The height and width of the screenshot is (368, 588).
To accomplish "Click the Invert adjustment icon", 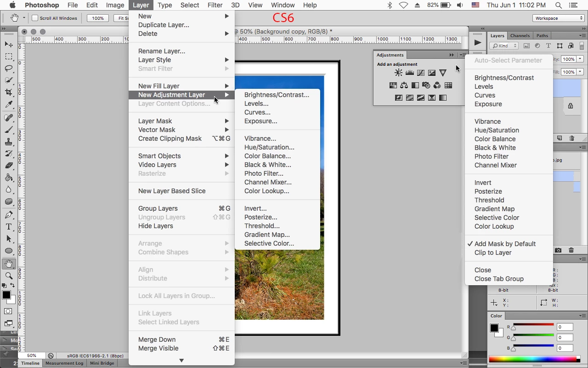I will 398,98.
